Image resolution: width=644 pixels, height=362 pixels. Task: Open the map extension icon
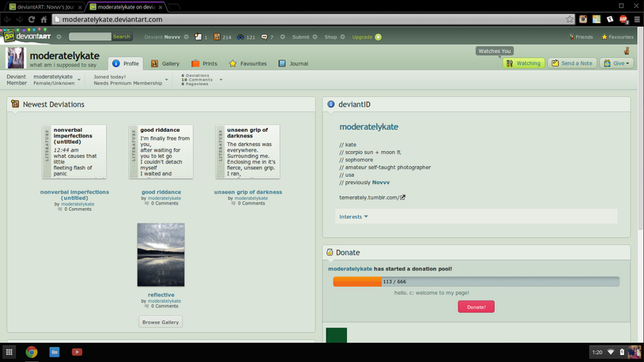(596, 19)
